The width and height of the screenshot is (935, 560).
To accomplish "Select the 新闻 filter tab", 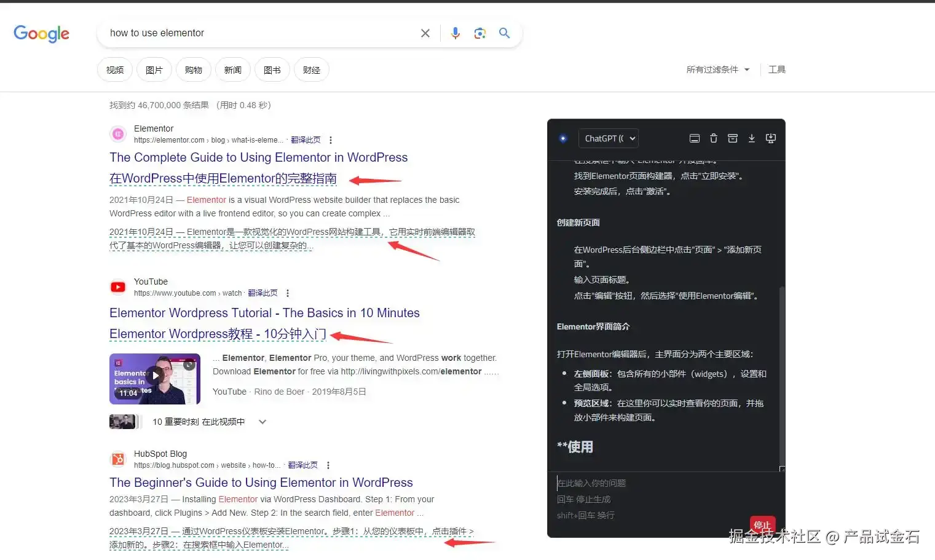I will click(x=233, y=70).
